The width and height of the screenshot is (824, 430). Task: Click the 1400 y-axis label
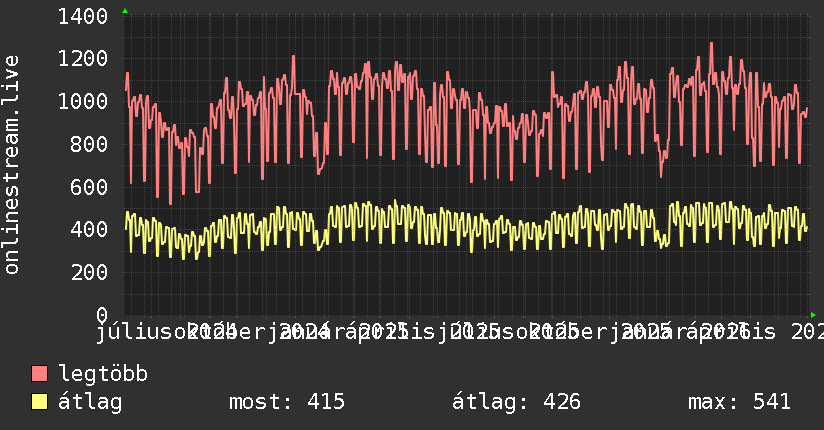(83, 16)
